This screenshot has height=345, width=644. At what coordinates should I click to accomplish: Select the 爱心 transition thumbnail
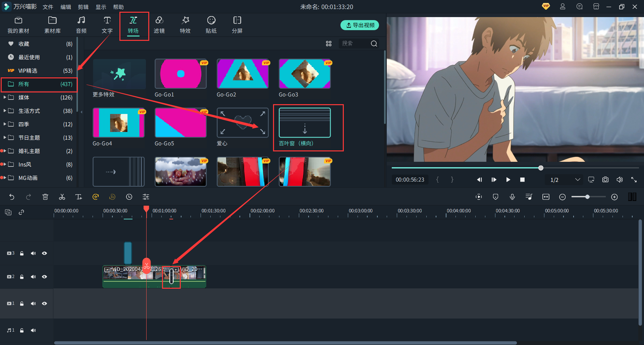coord(243,123)
